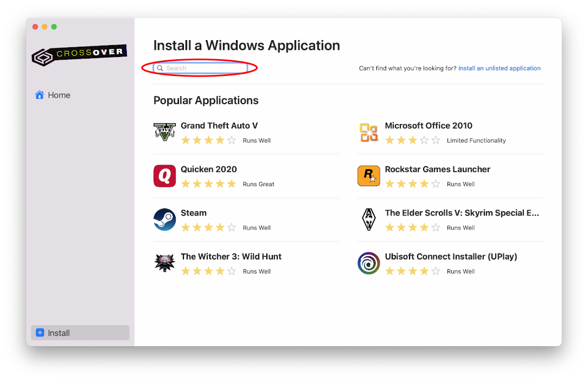Screen dimensions: 588x381
Task: Select the Rockstar Games Launcher icon
Action: (x=369, y=176)
